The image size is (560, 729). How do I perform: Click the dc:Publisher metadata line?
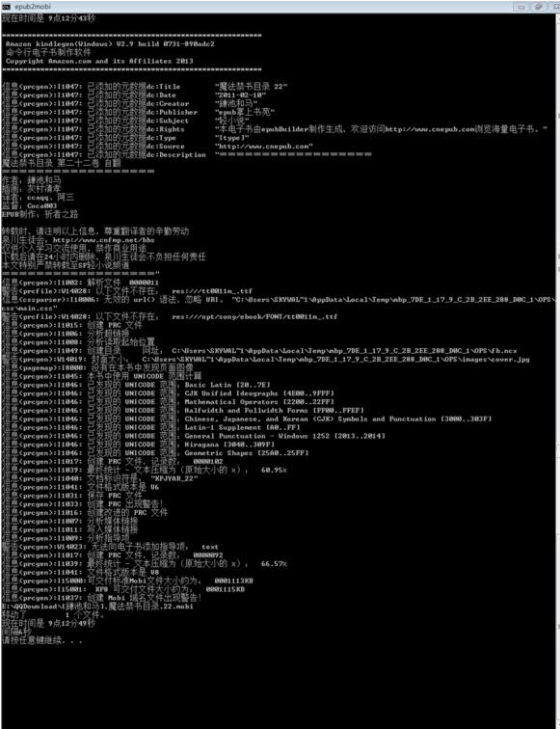[139, 112]
